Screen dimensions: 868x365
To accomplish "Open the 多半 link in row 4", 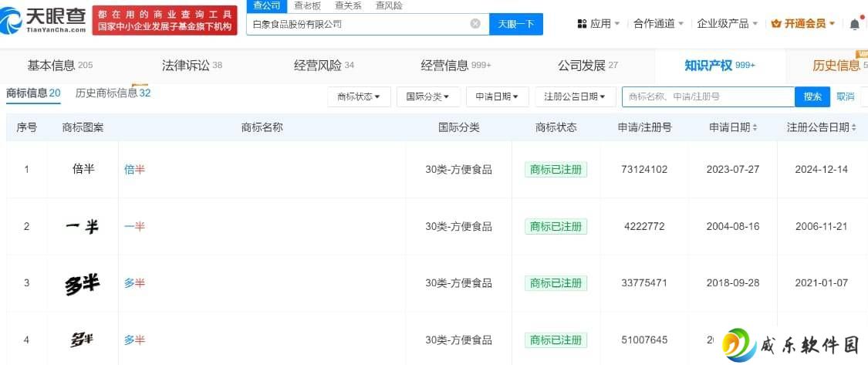I will [x=134, y=340].
